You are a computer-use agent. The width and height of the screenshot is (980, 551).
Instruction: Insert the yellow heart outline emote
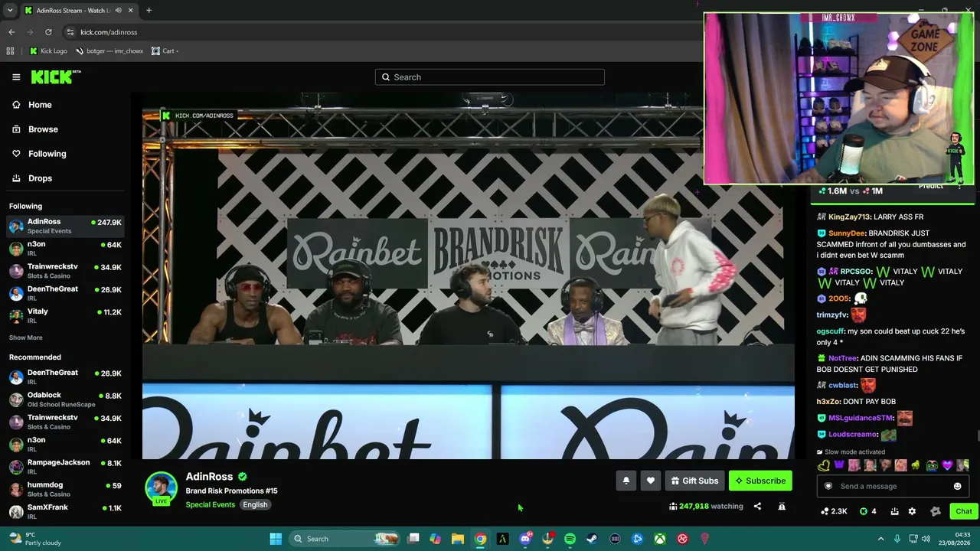(824, 465)
